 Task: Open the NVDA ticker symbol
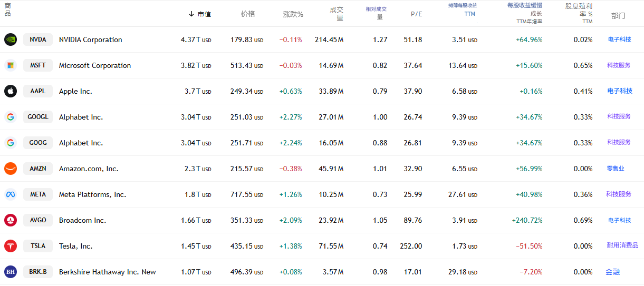(38, 40)
